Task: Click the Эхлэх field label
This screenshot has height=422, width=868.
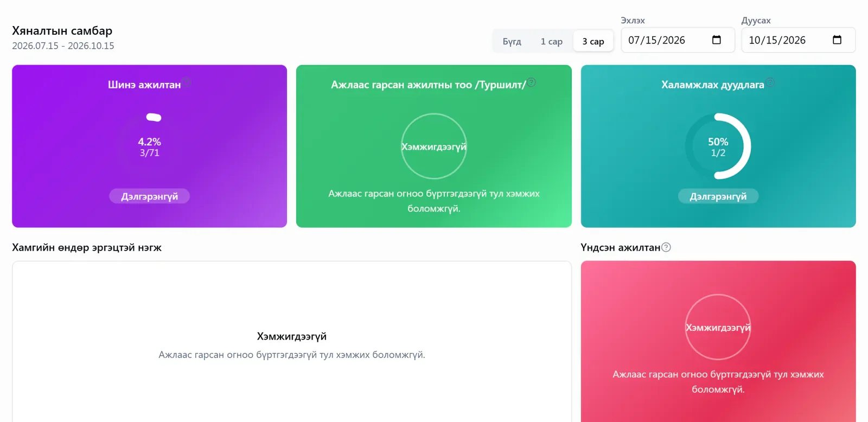Action: [x=633, y=21]
